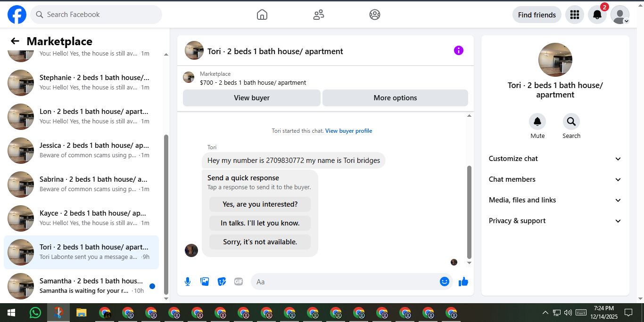Expand the Chat members section

[x=555, y=179]
